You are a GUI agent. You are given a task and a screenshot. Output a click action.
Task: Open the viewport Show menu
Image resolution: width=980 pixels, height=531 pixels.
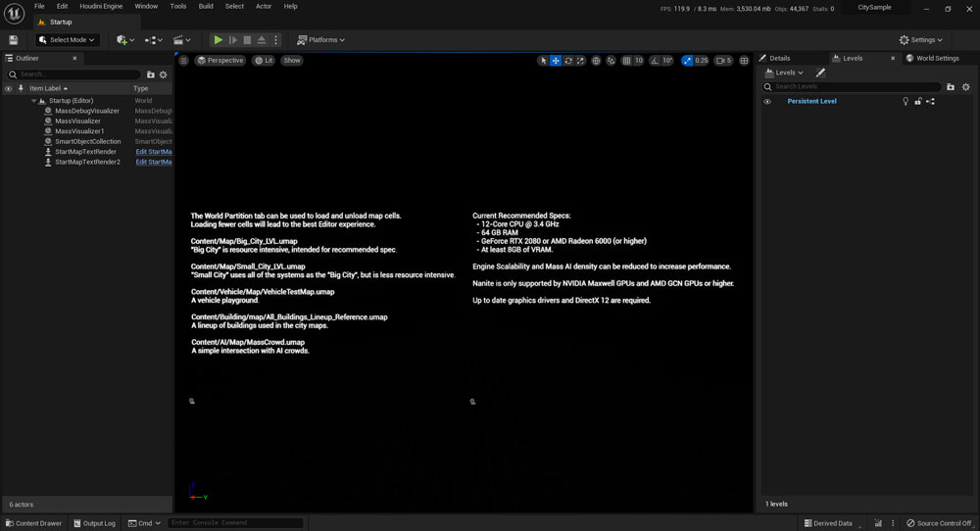coord(292,61)
